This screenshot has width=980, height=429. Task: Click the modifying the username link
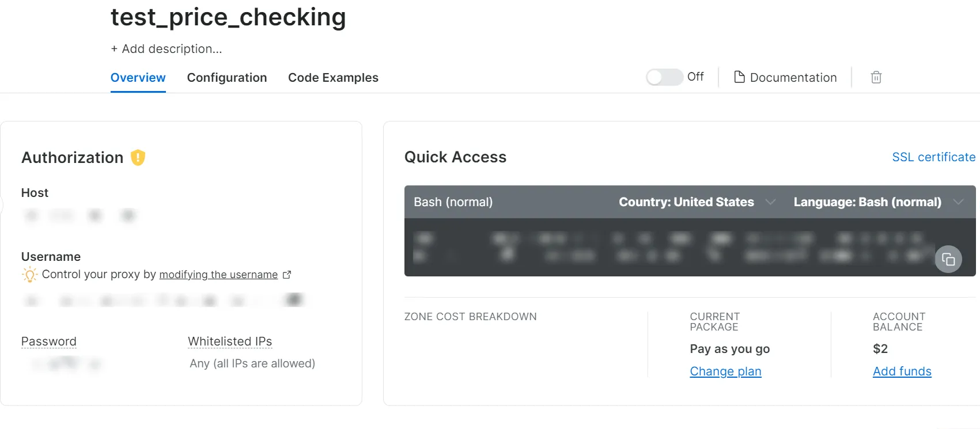tap(218, 274)
